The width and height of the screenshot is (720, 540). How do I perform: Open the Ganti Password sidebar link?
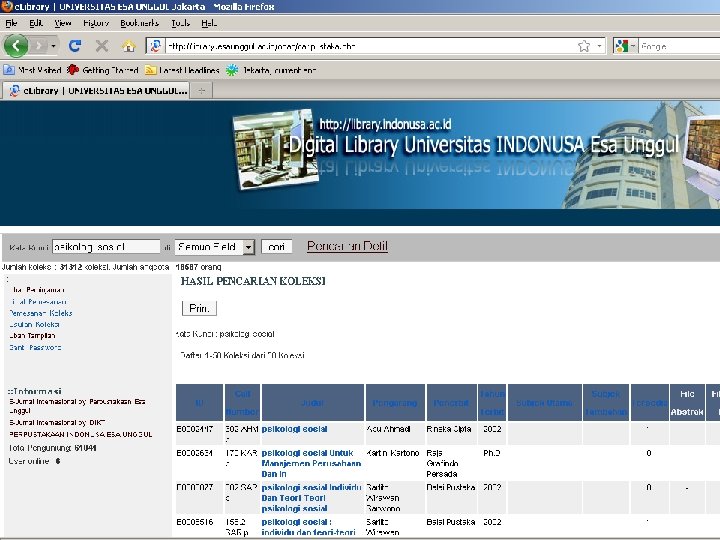(x=35, y=348)
